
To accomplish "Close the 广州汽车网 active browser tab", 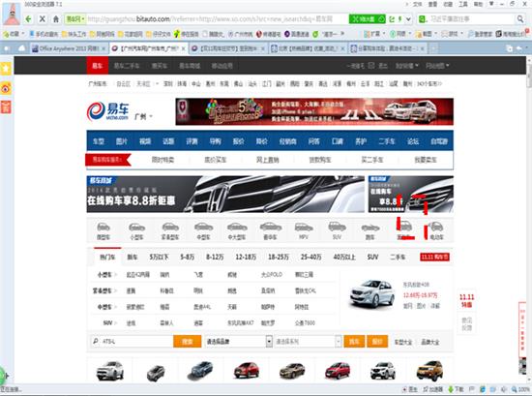I will [184, 49].
